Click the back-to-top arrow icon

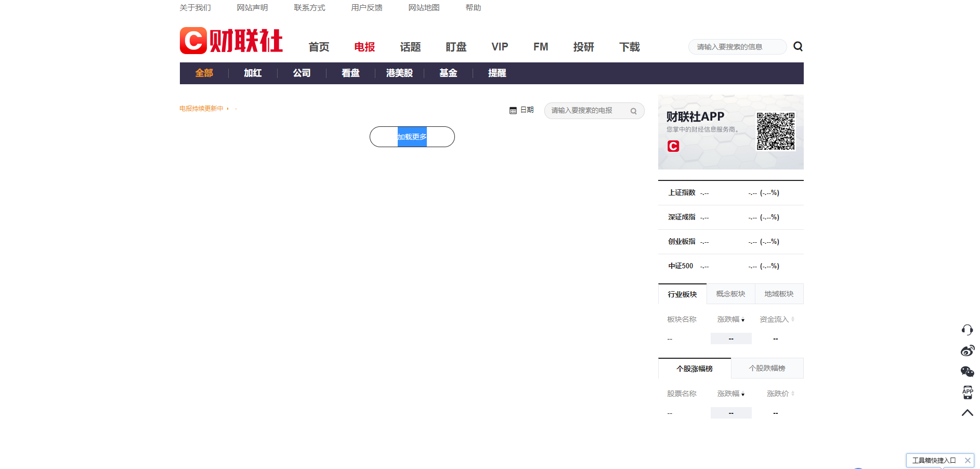pos(967,413)
